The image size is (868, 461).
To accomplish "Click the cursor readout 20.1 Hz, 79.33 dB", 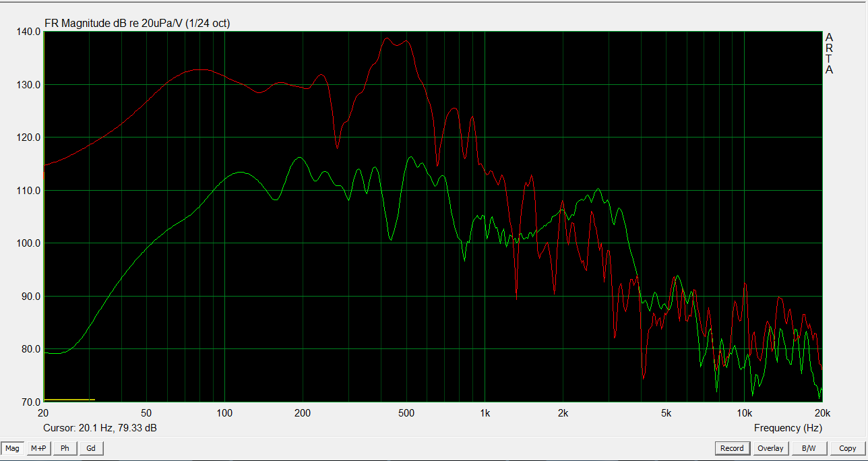I will (x=100, y=428).
